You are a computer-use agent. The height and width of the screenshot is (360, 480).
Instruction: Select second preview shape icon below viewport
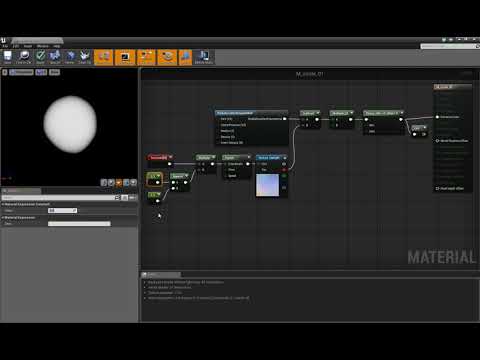111,182
